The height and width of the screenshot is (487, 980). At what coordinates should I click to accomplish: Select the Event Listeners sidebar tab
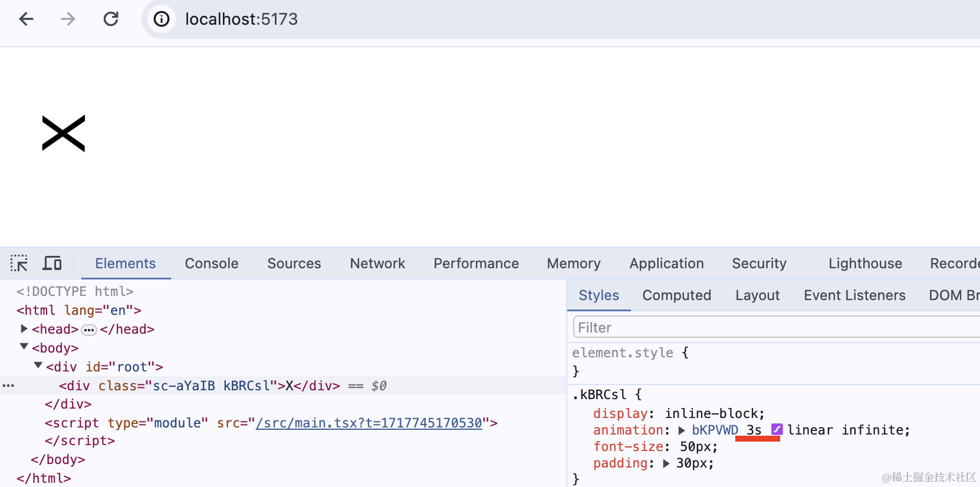point(855,295)
